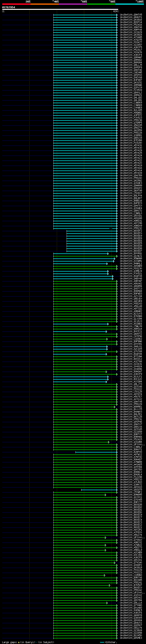Image resolution: width=146 pixels, height=644 pixels.
Task: Select hit UniRef100_P52416
Action: (131, 25)
